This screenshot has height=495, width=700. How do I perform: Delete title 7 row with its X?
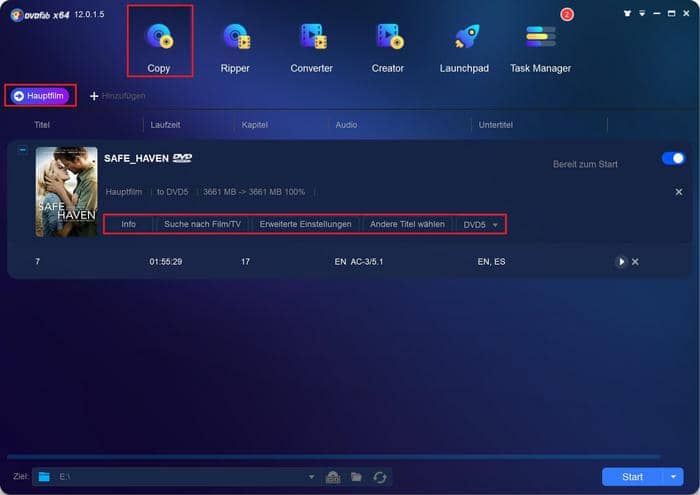pos(635,262)
